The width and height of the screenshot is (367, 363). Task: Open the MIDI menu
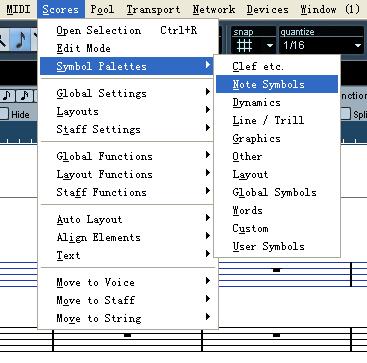(18, 9)
